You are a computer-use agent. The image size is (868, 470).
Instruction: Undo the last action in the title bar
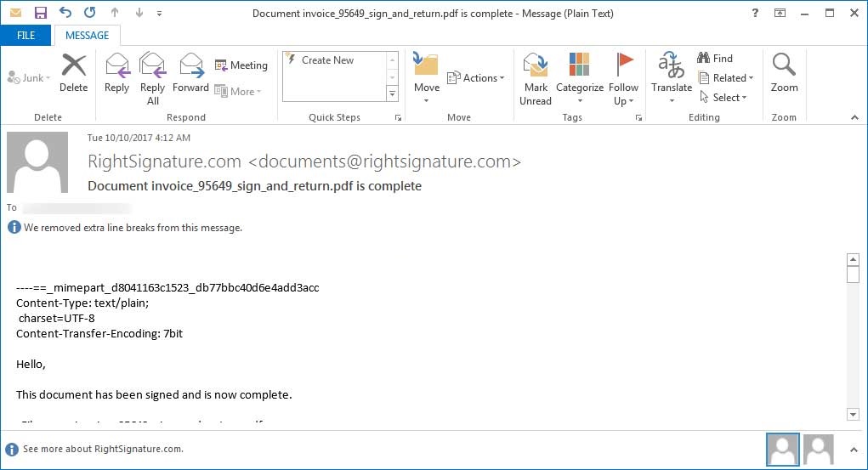65,12
